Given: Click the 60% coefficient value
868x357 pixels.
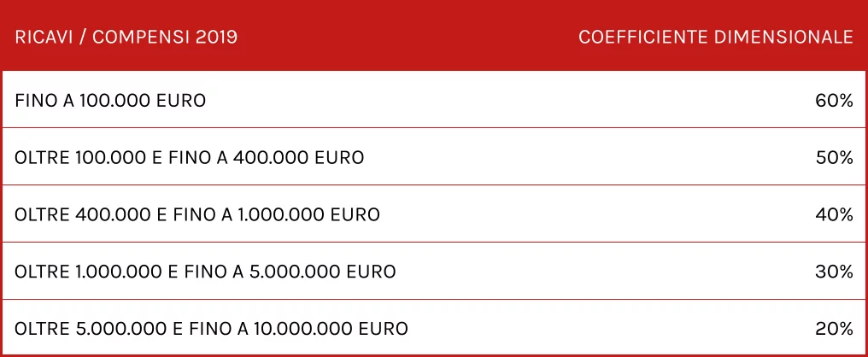Looking at the screenshot, I should coord(834,101).
